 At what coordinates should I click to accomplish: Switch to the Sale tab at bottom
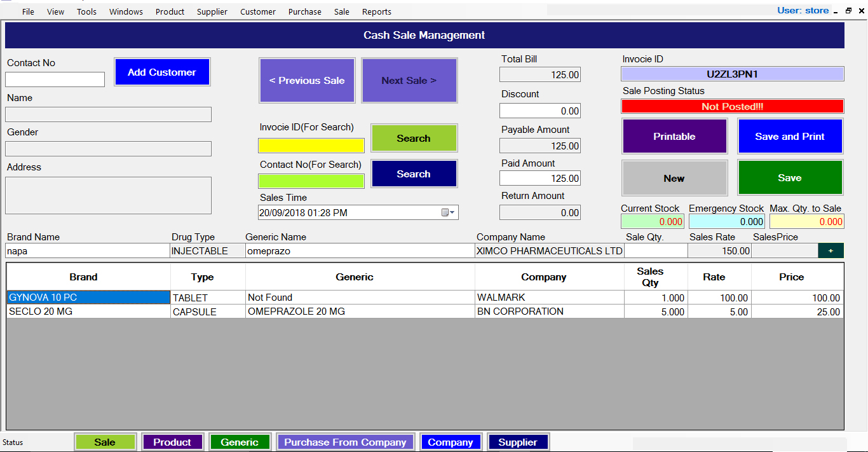[x=105, y=442]
